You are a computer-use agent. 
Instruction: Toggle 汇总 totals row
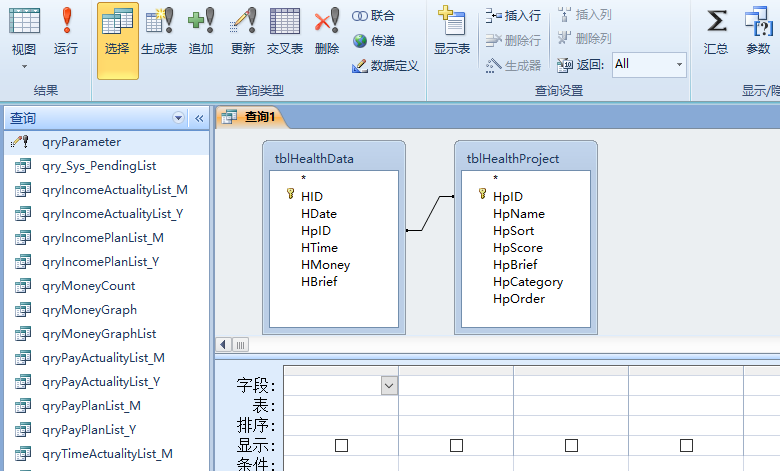716,31
